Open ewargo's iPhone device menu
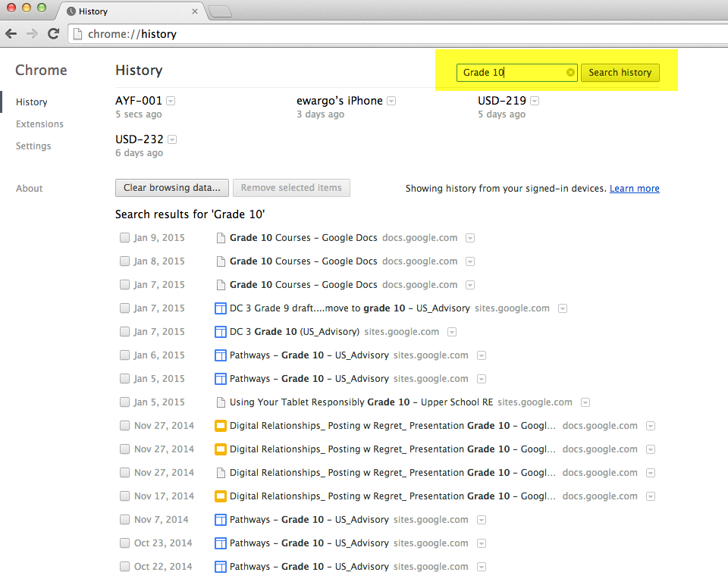This screenshot has height=588, width=728. click(x=391, y=101)
